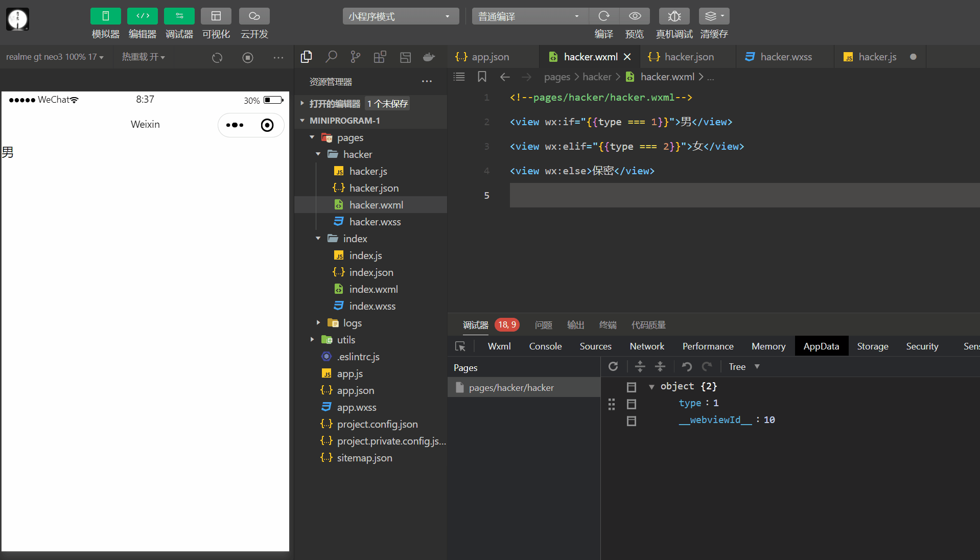Select the pages/hacker/hacker page entry
980x560 pixels.
click(524, 388)
